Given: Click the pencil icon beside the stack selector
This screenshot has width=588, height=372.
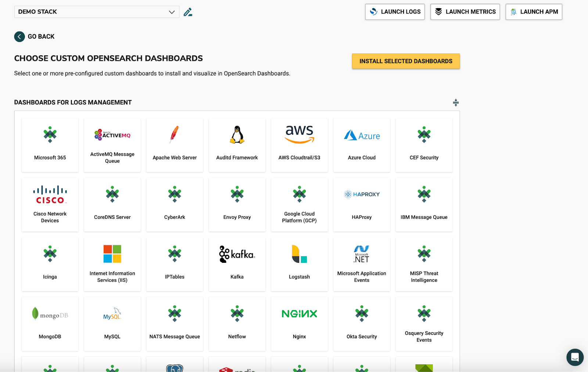Looking at the screenshot, I should tap(188, 11).
